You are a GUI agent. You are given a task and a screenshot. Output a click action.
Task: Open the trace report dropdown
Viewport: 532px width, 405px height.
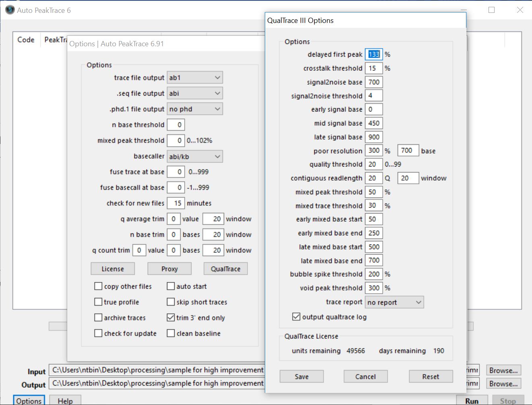(394, 302)
